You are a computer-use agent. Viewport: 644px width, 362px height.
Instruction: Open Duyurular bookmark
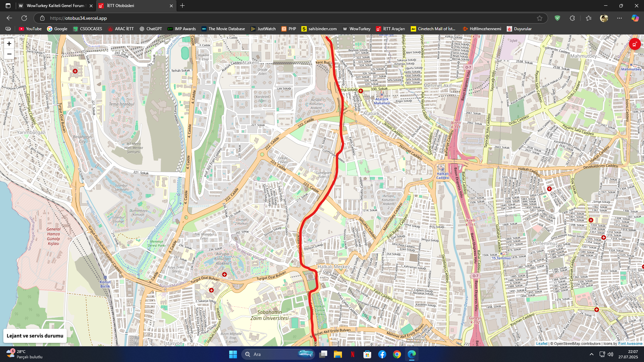(519, 29)
